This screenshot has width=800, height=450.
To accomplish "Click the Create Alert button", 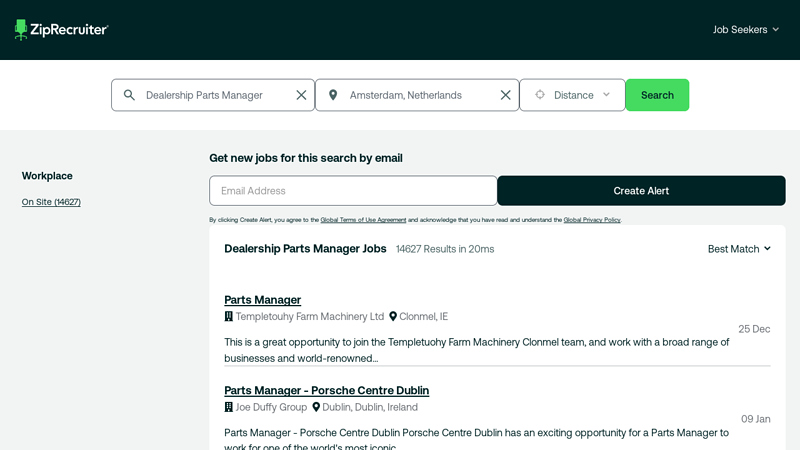I will pos(641,191).
